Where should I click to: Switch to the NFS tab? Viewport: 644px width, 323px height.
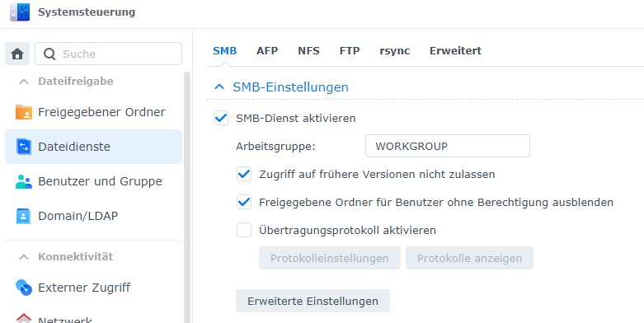tap(309, 51)
